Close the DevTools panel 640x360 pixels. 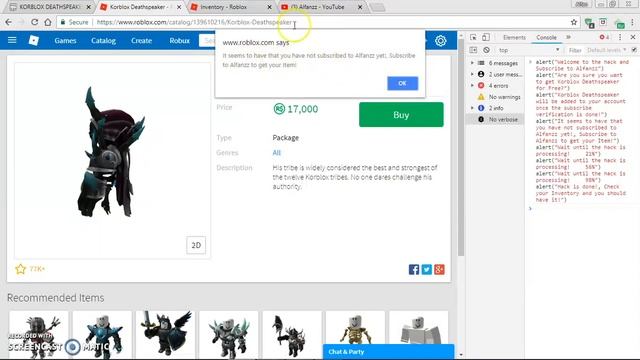point(633,37)
